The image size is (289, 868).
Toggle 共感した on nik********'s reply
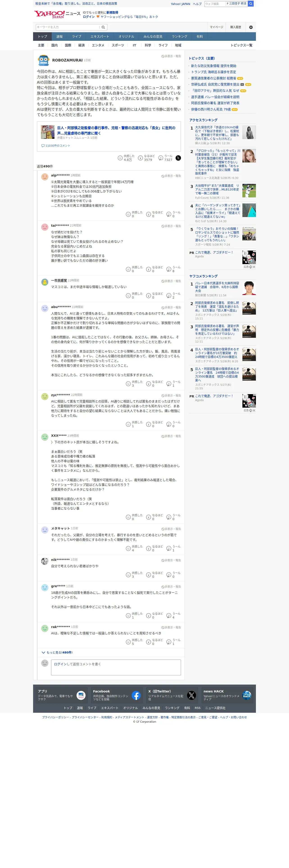[x=134, y=575]
